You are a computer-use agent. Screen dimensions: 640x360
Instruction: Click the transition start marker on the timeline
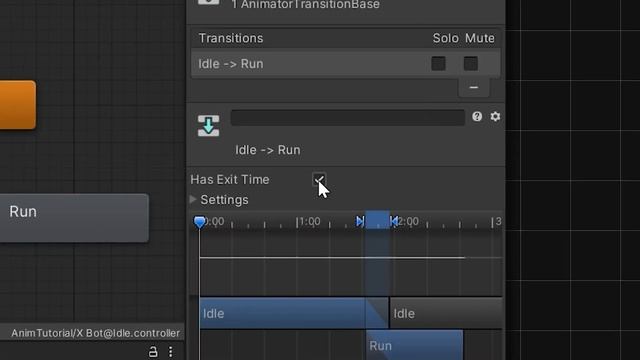click(360, 222)
